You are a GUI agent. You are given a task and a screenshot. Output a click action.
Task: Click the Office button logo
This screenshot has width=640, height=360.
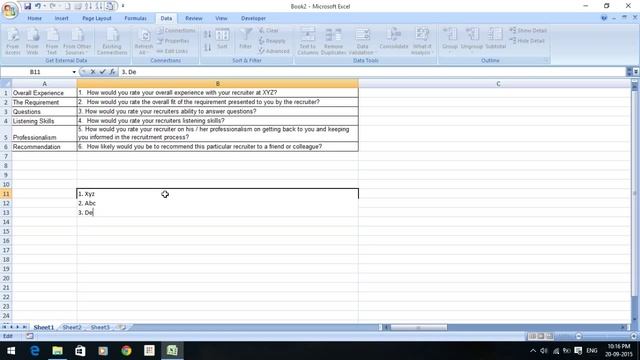tap(10, 10)
